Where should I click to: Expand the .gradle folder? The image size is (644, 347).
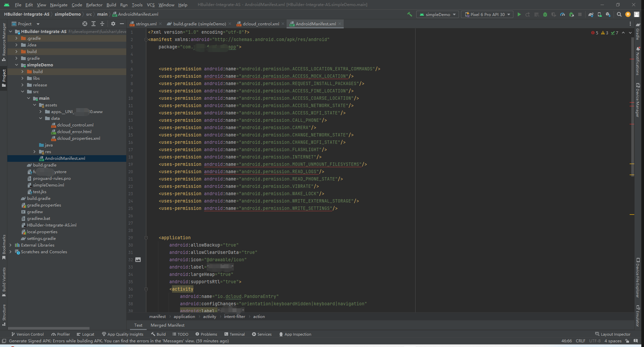pos(16,38)
